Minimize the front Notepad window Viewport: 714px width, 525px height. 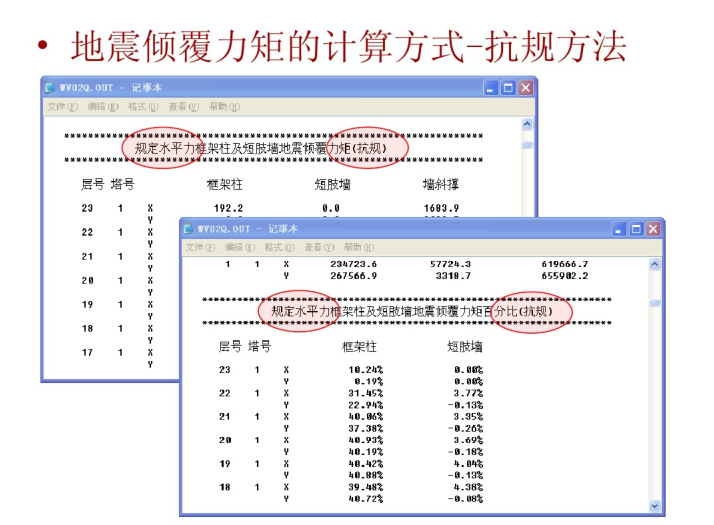click(x=618, y=229)
